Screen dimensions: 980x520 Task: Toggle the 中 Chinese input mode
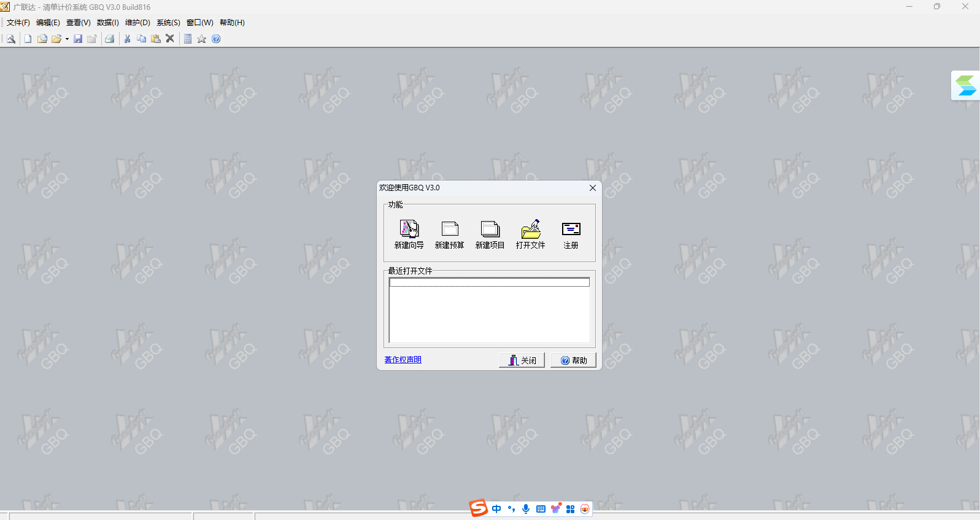tap(496, 509)
